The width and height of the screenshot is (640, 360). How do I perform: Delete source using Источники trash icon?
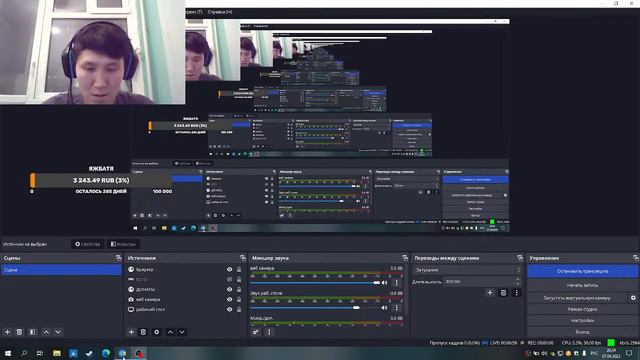[143, 332]
